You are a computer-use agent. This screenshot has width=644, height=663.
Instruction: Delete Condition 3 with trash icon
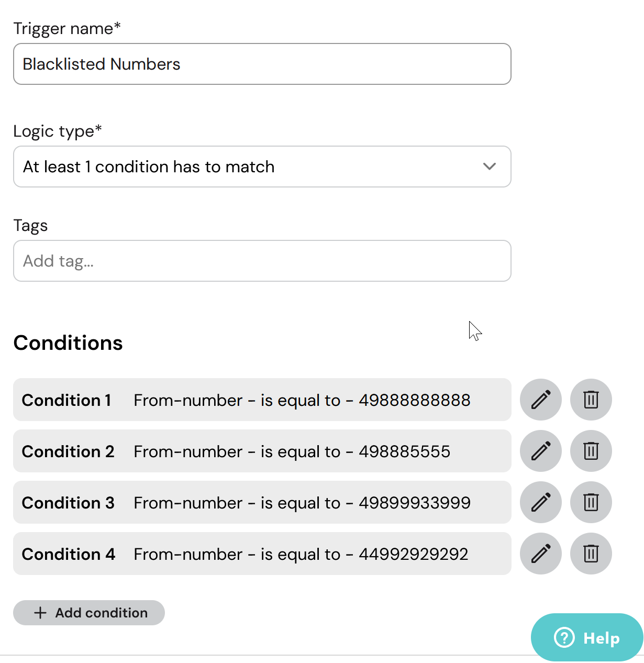pos(591,502)
